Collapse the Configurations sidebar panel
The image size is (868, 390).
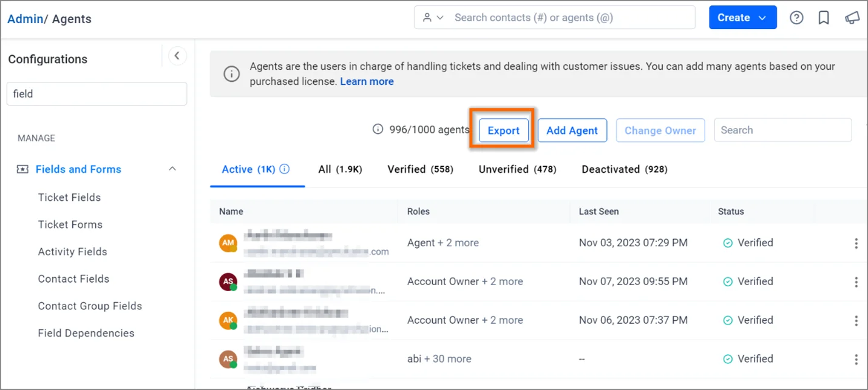[x=177, y=56]
